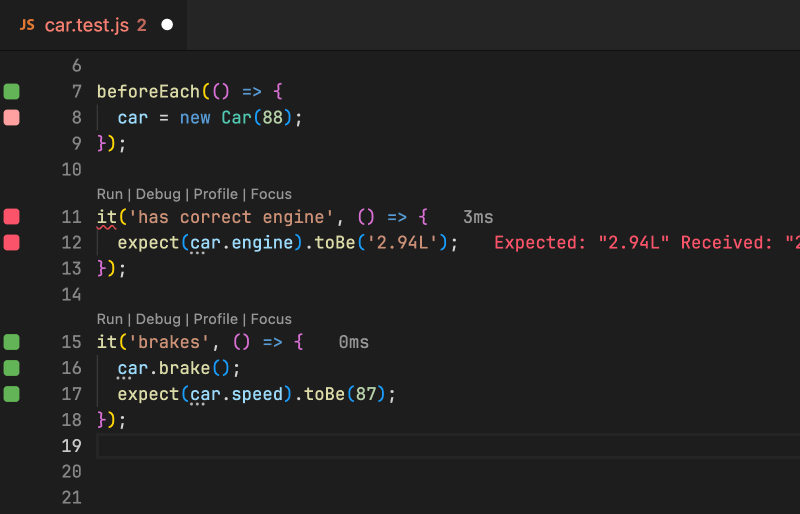Click the red gutter marker on line 12
The width and height of the screenshot is (800, 514).
[x=11, y=243]
